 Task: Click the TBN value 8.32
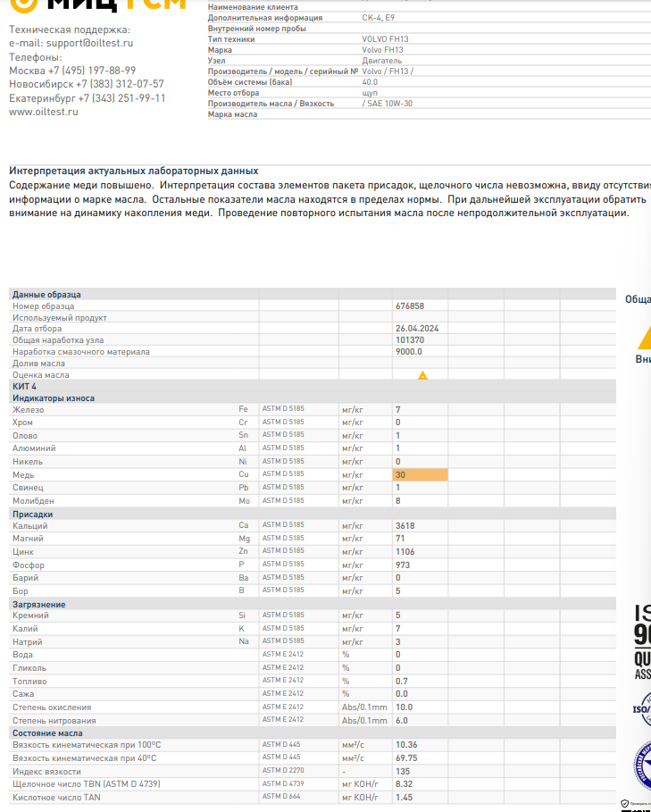405,784
